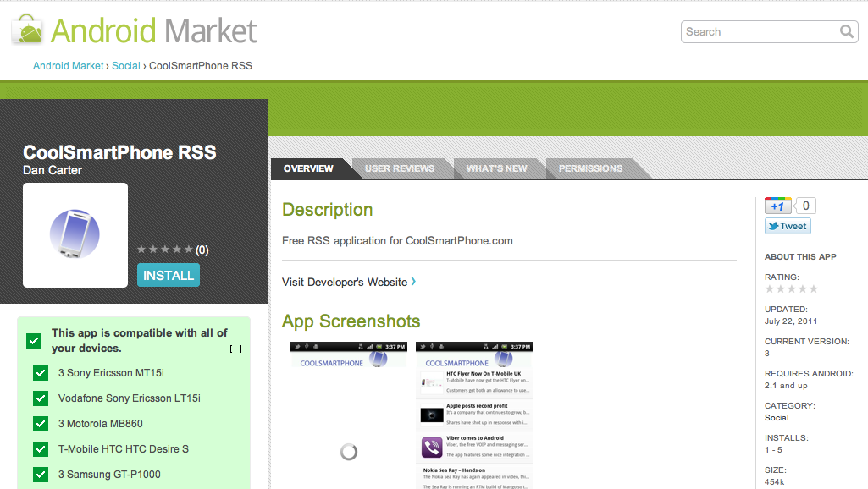Open the Overview tab
This screenshot has width=868, height=489.
coord(308,168)
